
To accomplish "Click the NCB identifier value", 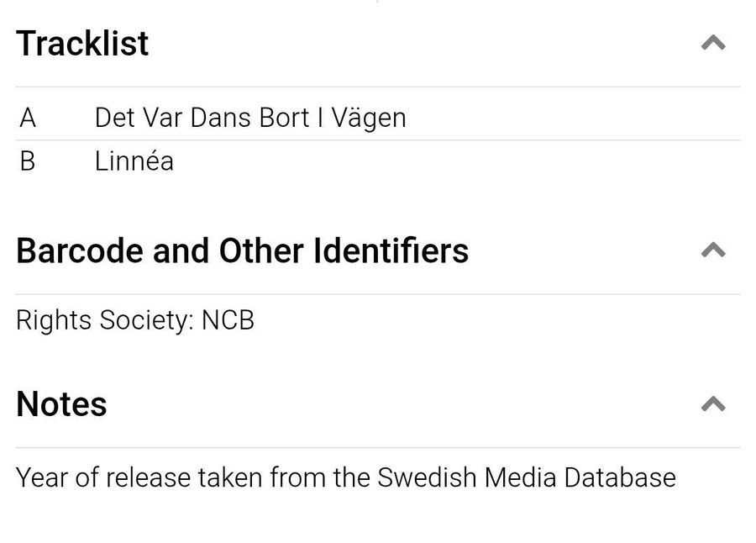I will (x=228, y=320).
